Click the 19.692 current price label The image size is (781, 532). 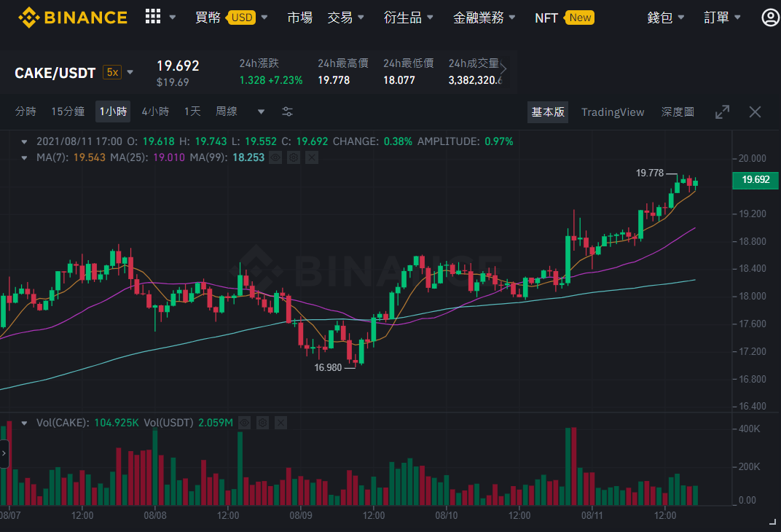click(x=756, y=180)
